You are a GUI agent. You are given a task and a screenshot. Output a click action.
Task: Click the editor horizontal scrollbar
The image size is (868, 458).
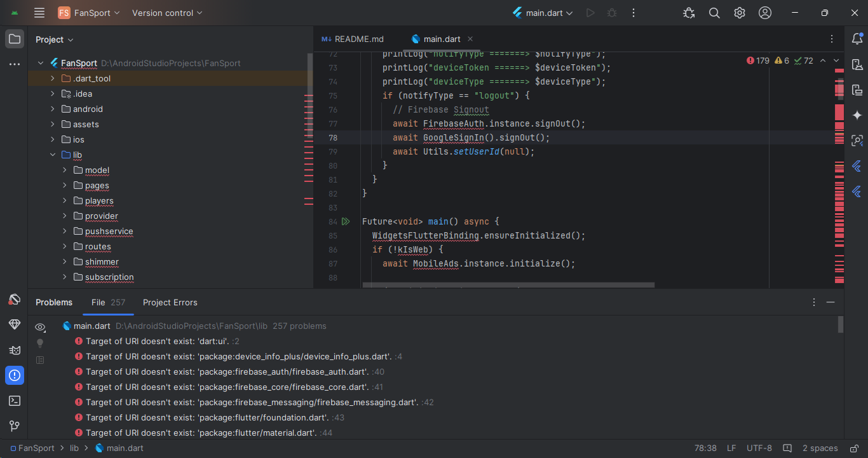tap(508, 285)
